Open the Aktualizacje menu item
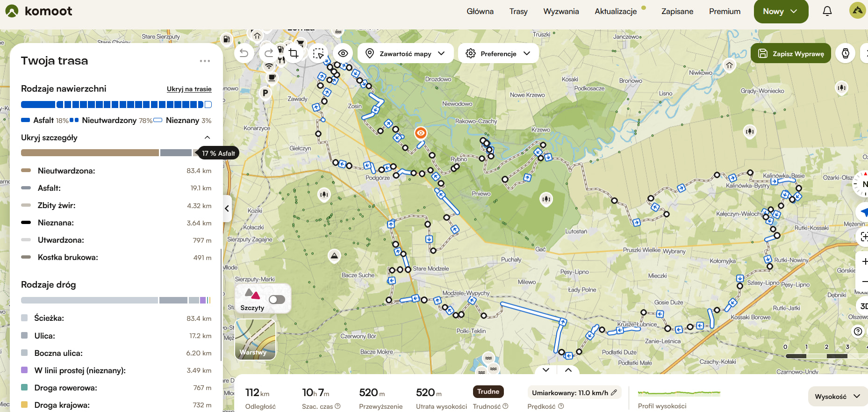The width and height of the screenshot is (868, 412). click(x=616, y=11)
